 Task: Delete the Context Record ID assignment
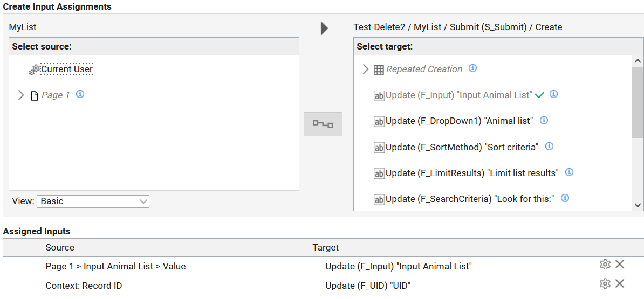coord(620,284)
